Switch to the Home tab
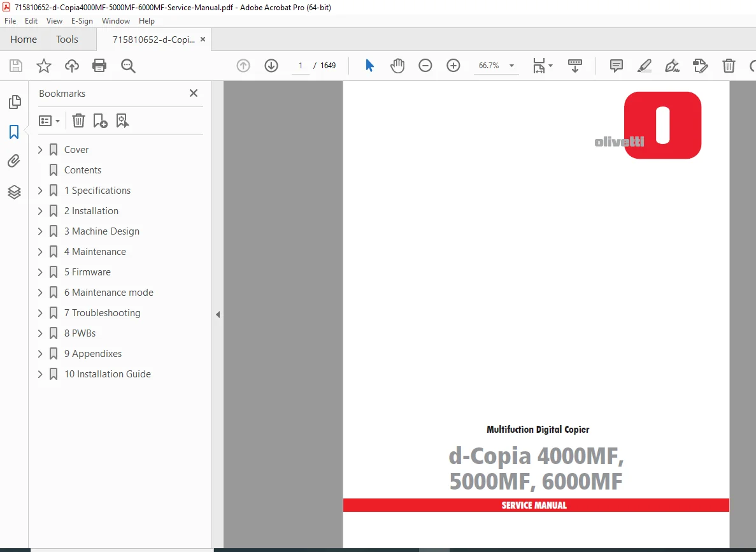The width and height of the screenshot is (756, 552). (x=24, y=40)
